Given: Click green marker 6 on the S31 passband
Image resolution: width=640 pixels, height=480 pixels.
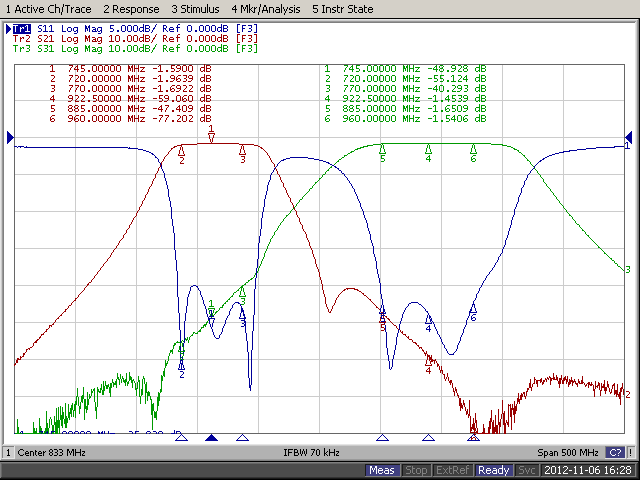Looking at the screenshot, I should click(x=473, y=153).
